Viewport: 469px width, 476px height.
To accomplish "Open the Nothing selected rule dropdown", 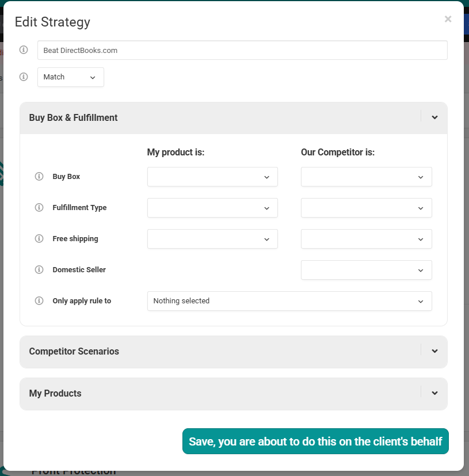I will coord(289,301).
